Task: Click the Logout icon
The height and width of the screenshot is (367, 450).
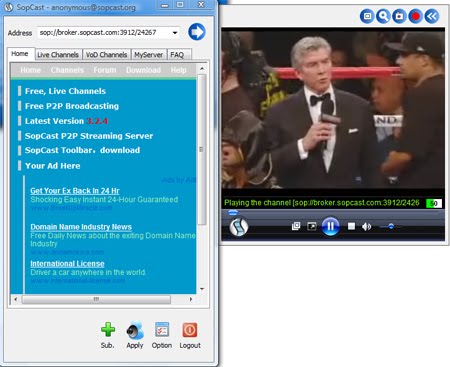Action: point(190,330)
